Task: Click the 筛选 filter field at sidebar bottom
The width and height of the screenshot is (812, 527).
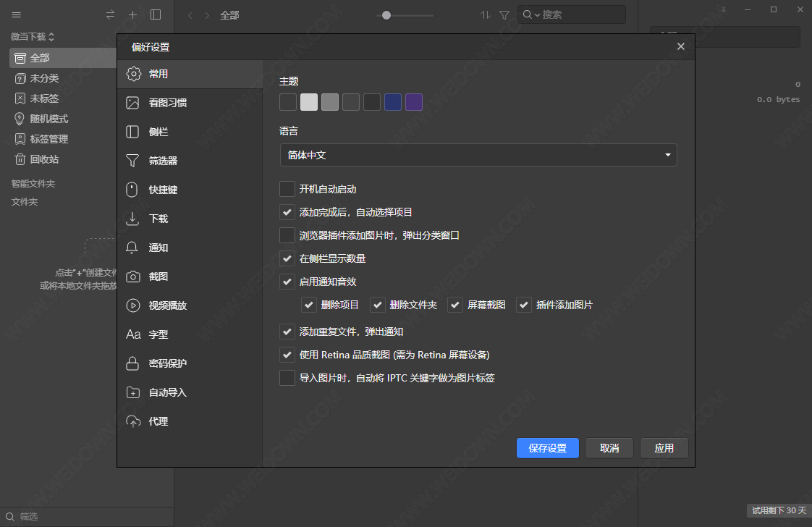Action: 87,517
